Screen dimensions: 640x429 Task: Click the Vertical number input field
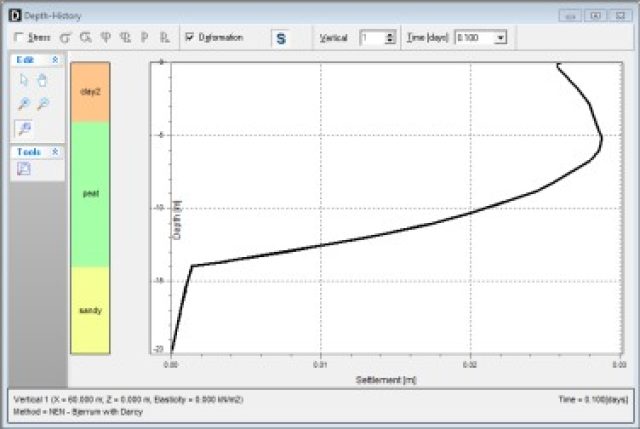371,38
